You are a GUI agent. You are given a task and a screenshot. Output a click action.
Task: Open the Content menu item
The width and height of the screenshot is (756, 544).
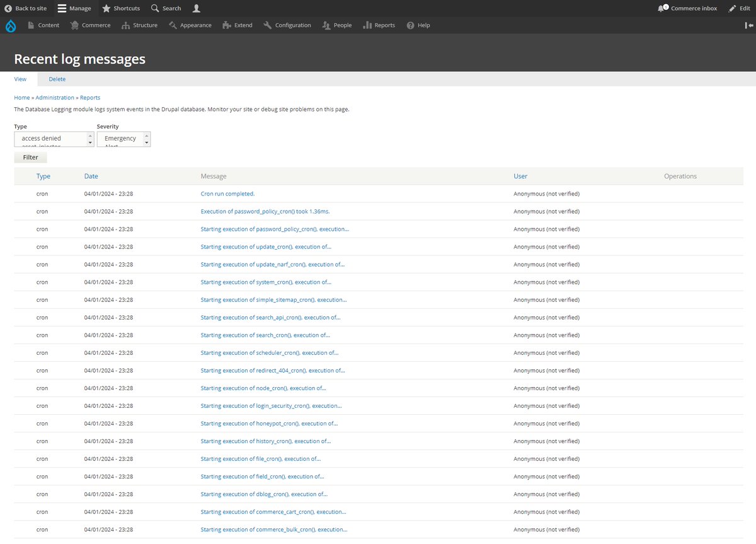click(49, 25)
